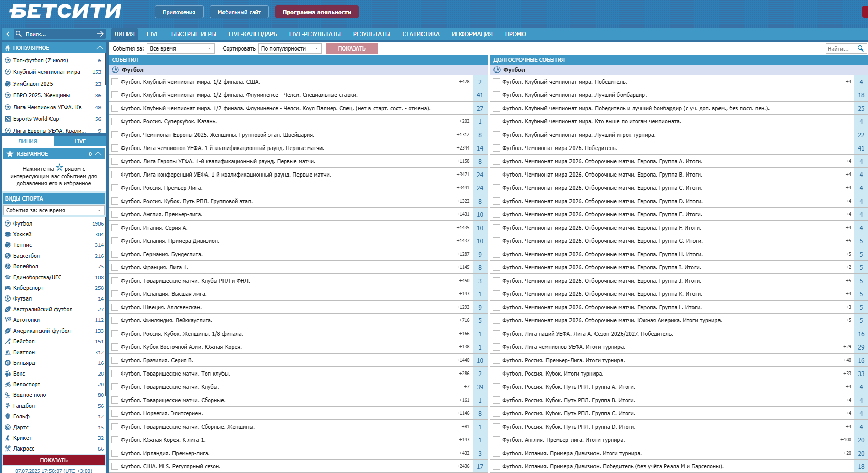Click the Бейсбол bat icon
Image resolution: width=868 pixels, height=473 pixels.
pyautogui.click(x=8, y=341)
